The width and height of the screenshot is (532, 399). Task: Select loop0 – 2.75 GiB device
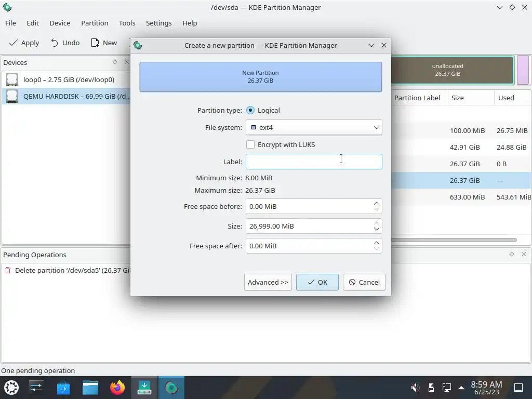66,79
